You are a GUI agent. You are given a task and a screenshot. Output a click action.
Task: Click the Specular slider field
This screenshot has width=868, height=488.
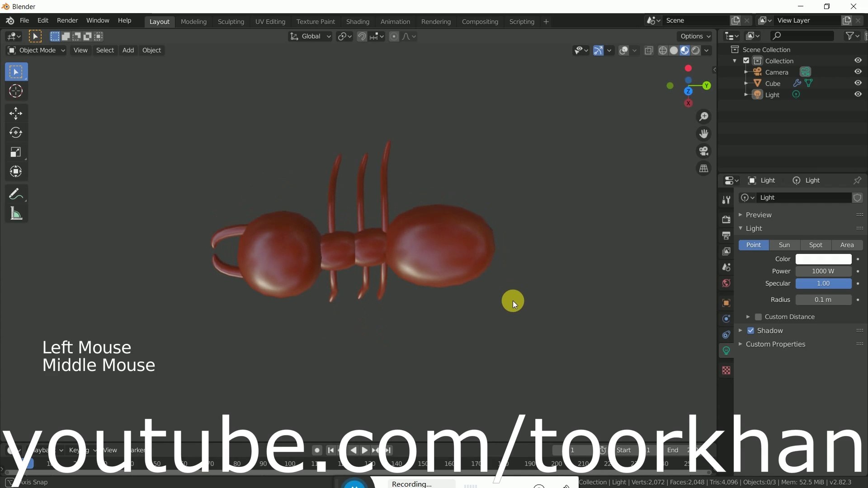click(x=823, y=284)
